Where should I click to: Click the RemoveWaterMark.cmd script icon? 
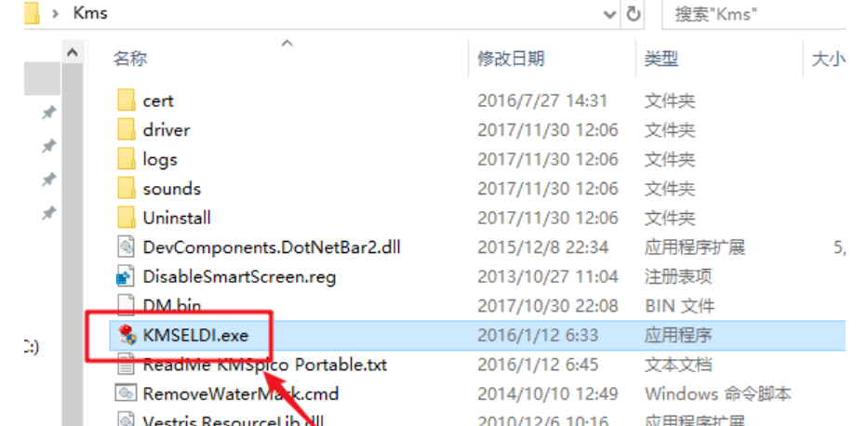[x=126, y=393]
